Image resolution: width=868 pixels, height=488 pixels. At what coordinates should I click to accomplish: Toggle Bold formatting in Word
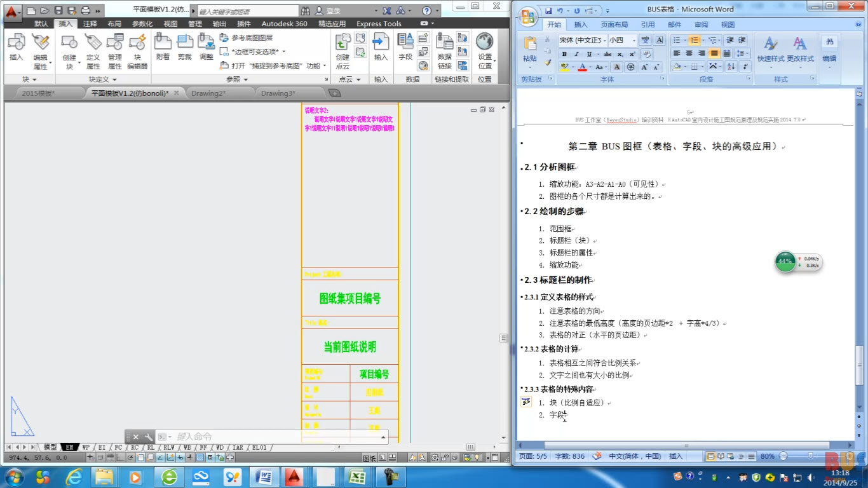tap(564, 54)
